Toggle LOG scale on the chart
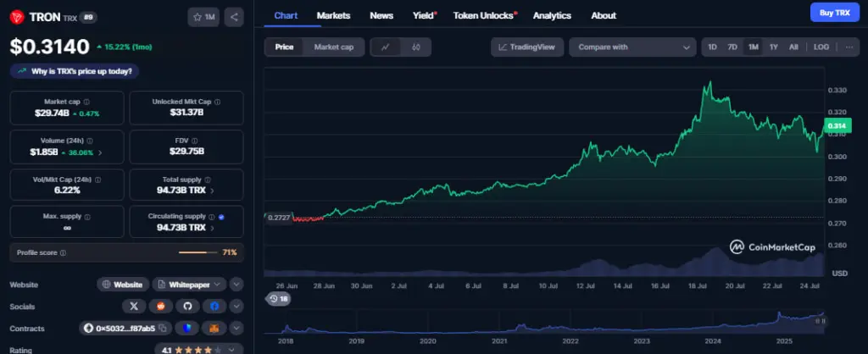 [x=821, y=47]
